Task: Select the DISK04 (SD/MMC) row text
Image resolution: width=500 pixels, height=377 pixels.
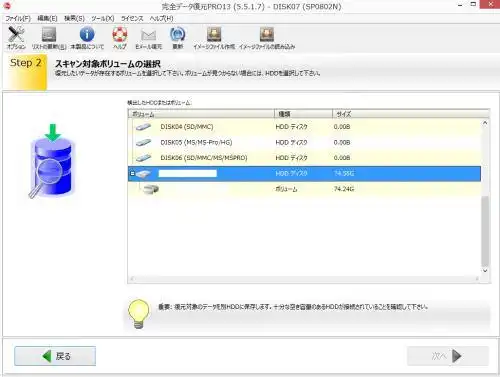Action: [x=187, y=127]
